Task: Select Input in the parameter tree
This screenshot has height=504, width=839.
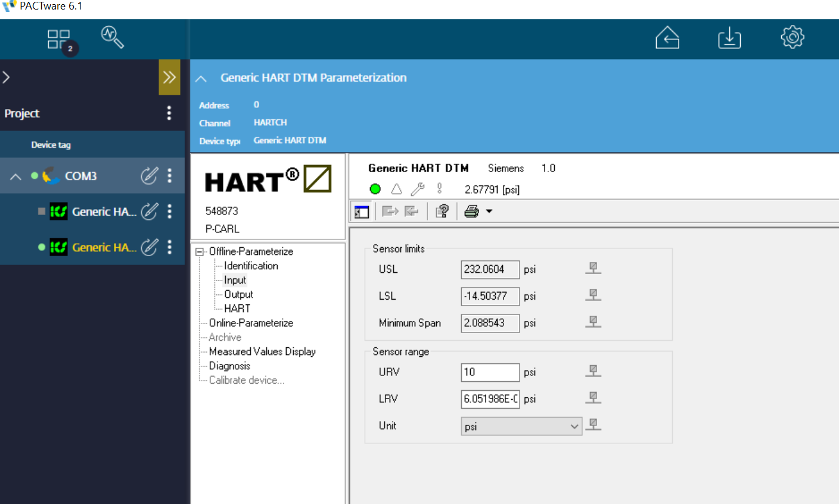Action: click(235, 280)
